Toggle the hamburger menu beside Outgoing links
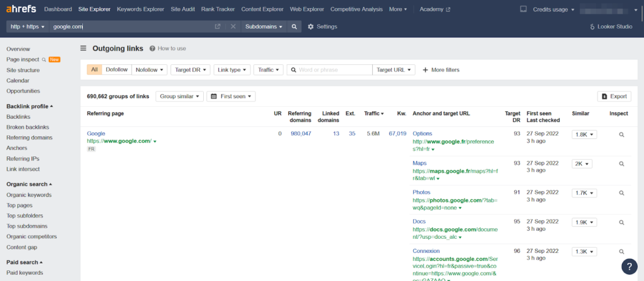This screenshot has height=281, width=644. coord(84,48)
